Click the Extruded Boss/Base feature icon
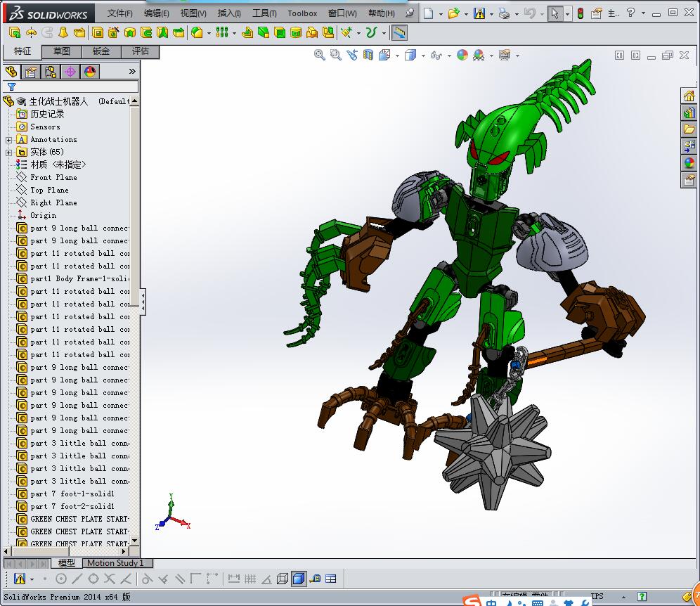The image size is (700, 606). coord(14,32)
